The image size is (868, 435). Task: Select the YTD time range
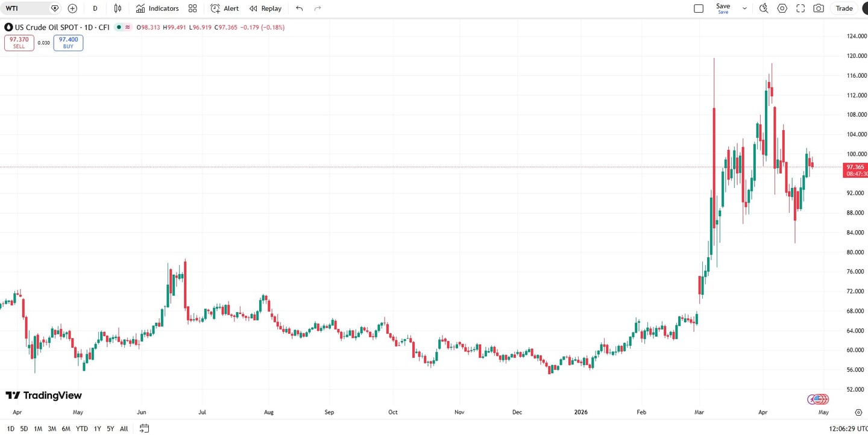pyautogui.click(x=81, y=428)
